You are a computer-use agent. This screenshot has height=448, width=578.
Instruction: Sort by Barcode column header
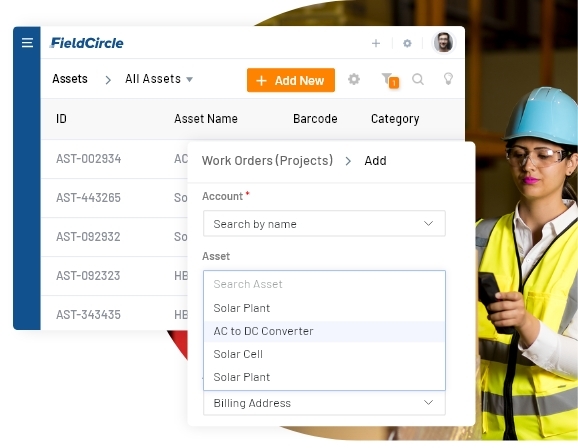[315, 119]
